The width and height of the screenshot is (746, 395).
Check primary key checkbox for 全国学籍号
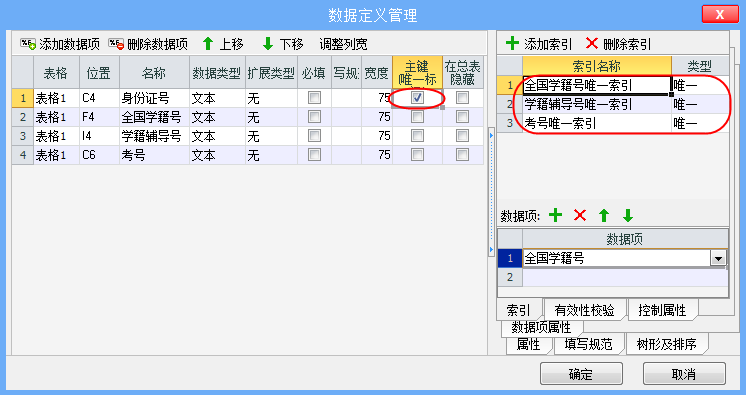click(x=417, y=117)
